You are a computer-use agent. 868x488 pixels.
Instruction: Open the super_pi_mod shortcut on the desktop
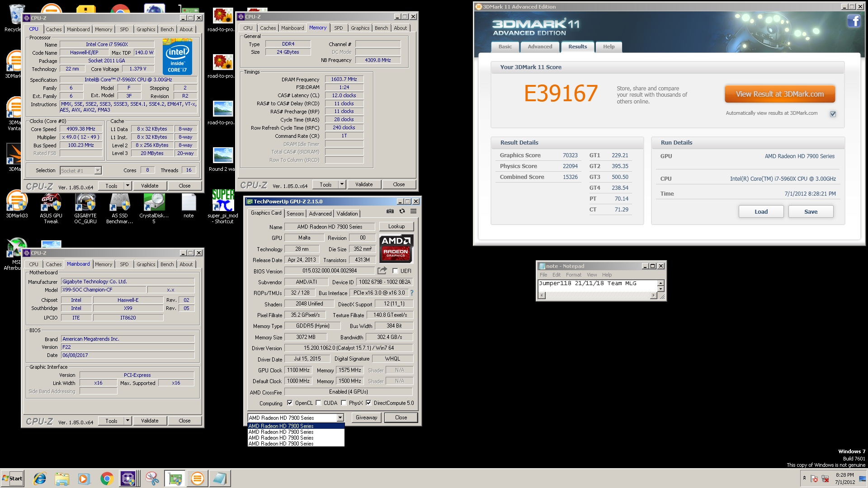(x=223, y=206)
